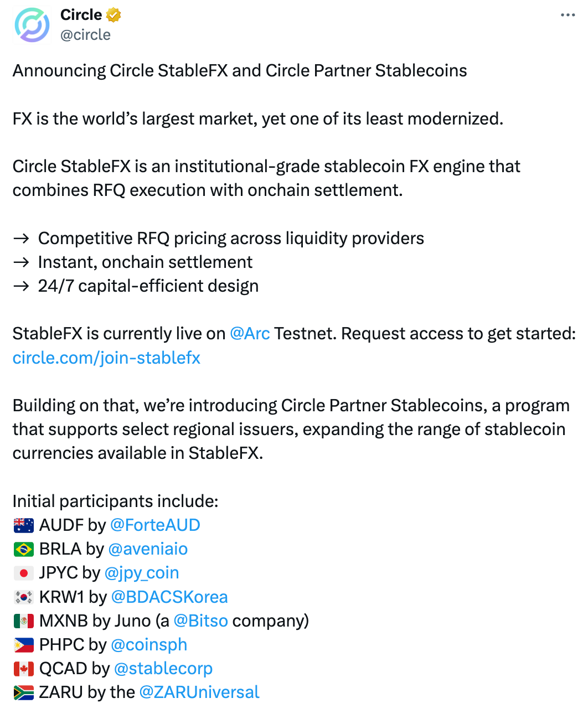Image resolution: width=588 pixels, height=724 pixels.
Task: Click the gold verified badge
Action: 114,15
